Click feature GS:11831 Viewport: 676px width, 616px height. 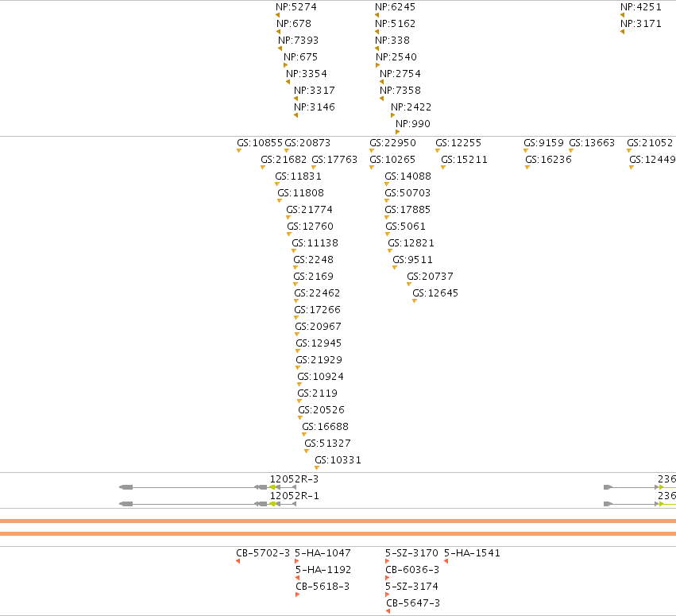(x=299, y=176)
